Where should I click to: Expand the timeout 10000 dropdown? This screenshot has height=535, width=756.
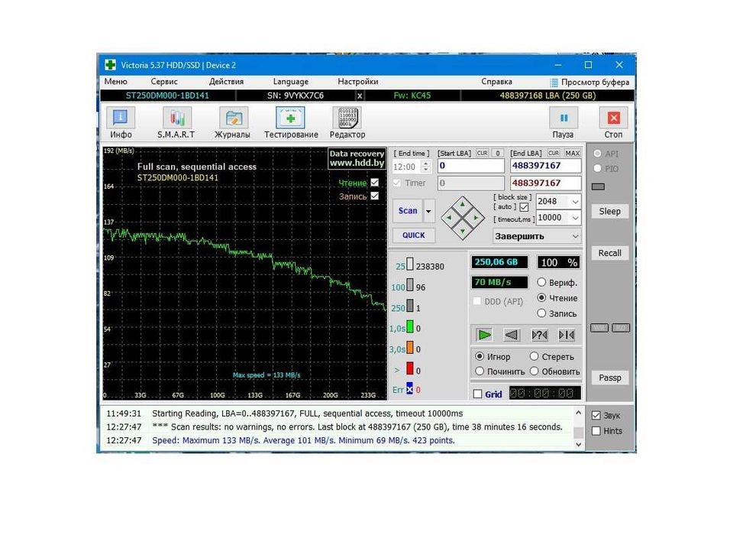[575, 218]
